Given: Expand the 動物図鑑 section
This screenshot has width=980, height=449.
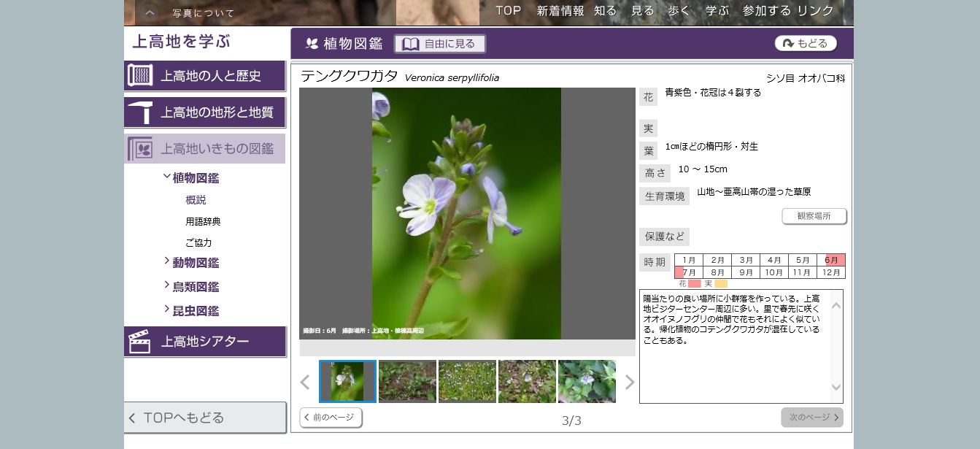Looking at the screenshot, I should click(167, 261).
